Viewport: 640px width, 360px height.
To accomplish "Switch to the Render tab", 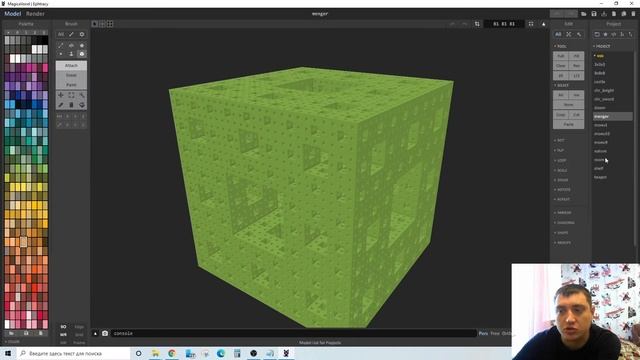I will click(35, 14).
